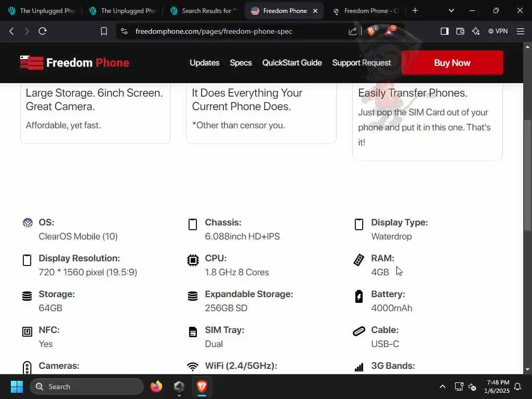Click the 3G Bands signal icon
The image size is (532, 399).
click(359, 367)
